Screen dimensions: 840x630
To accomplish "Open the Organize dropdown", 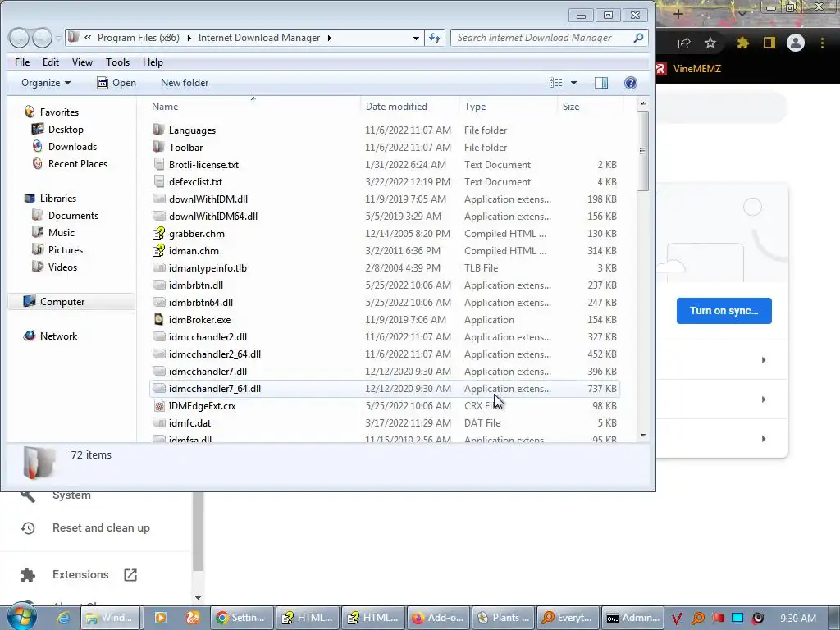I will [46, 83].
